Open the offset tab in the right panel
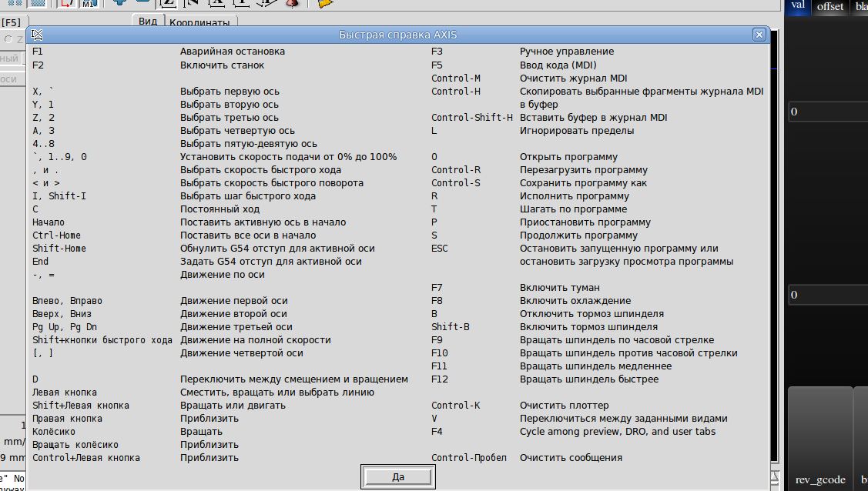The image size is (868, 491). (829, 7)
